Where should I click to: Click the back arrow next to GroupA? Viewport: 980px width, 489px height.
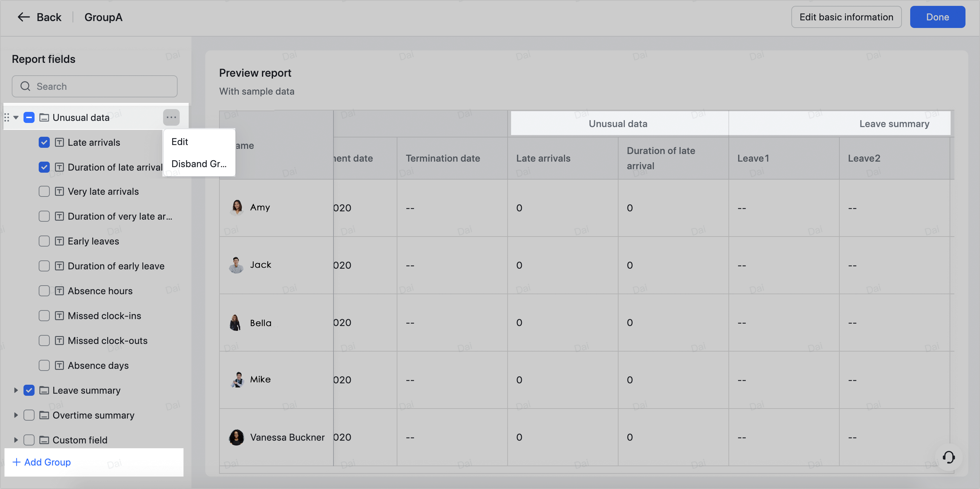point(23,17)
